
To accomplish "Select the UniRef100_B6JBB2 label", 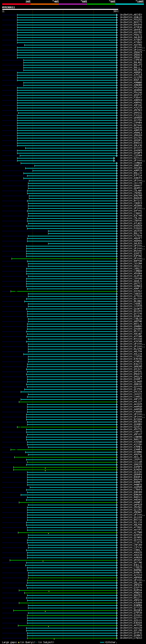I will coord(131,301).
